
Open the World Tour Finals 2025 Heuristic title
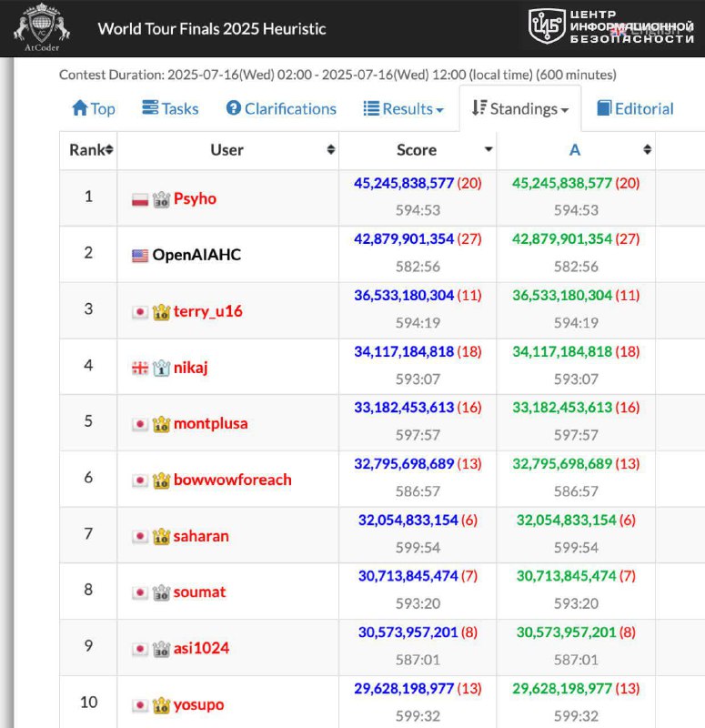tap(212, 29)
